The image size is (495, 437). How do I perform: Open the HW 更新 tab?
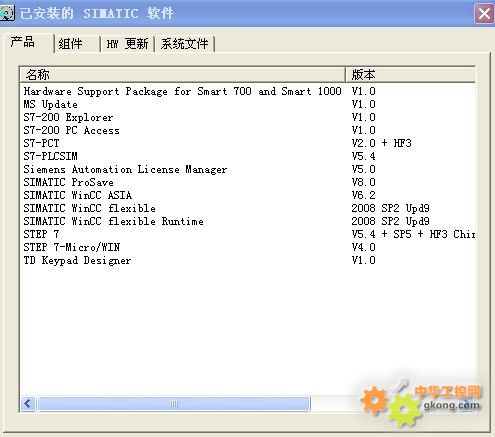(127, 44)
